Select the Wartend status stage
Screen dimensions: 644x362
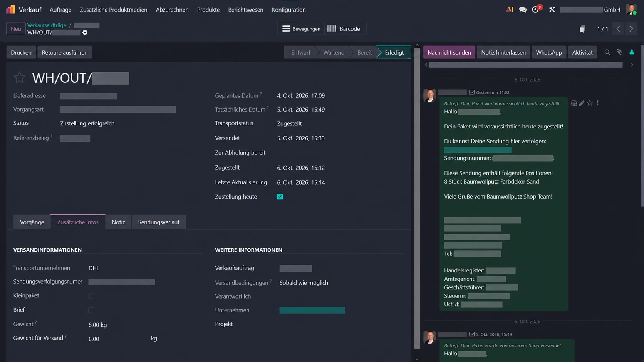point(334,52)
